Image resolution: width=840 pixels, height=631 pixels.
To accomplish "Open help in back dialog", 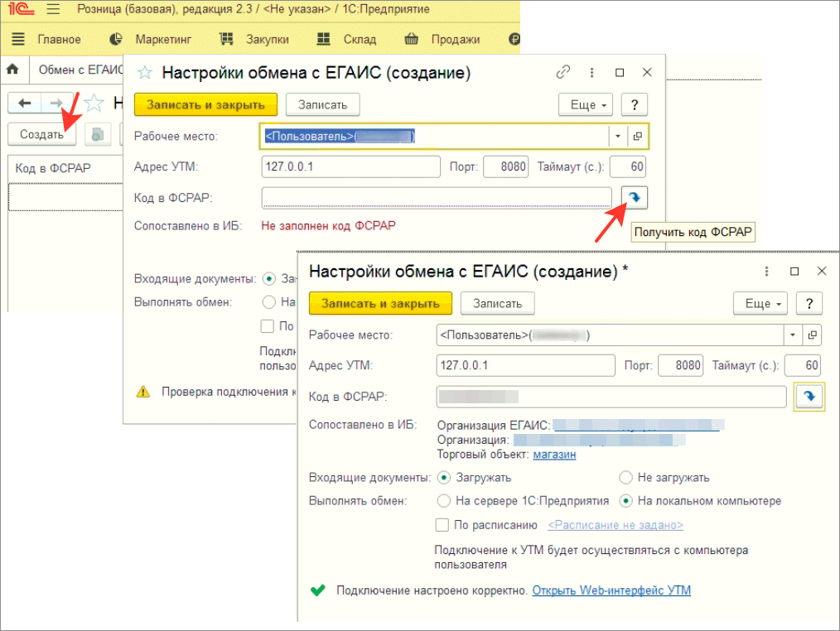I will click(x=635, y=105).
